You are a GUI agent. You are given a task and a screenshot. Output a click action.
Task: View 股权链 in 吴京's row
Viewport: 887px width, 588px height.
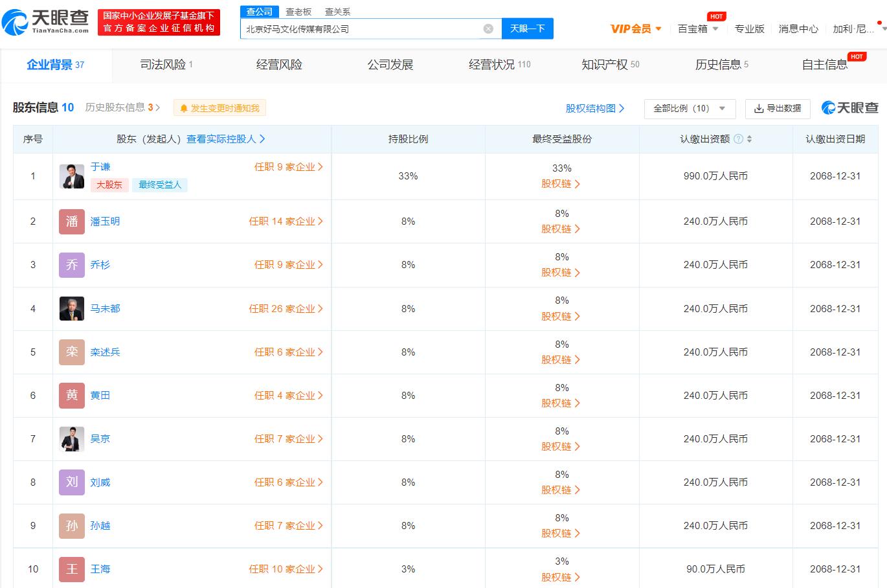click(x=561, y=447)
